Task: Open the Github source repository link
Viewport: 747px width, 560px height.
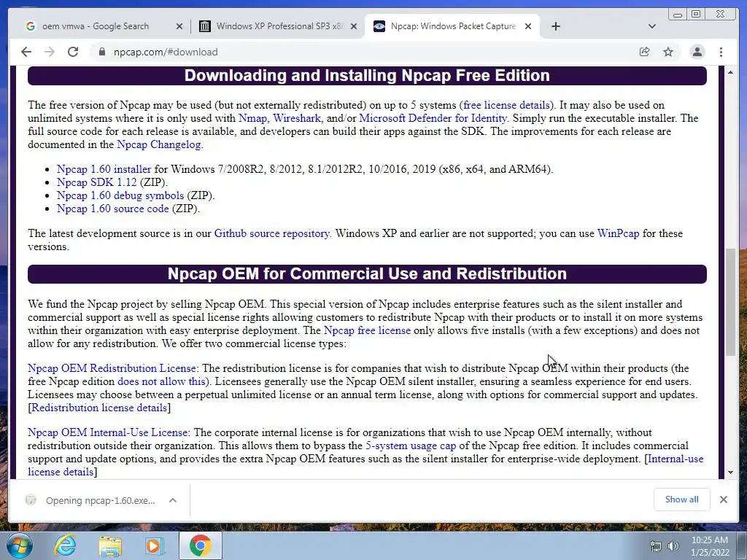Action: click(x=271, y=233)
